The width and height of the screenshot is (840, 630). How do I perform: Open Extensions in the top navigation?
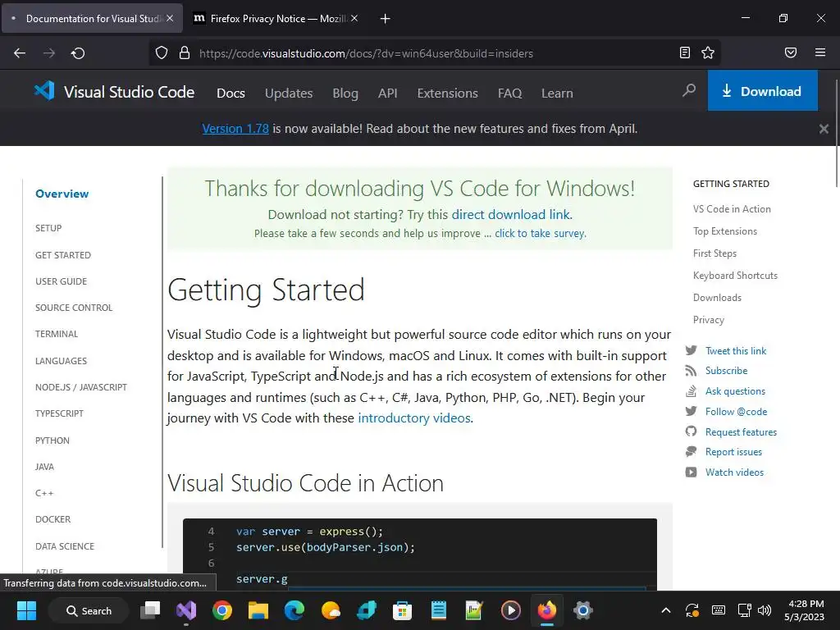pos(447,94)
